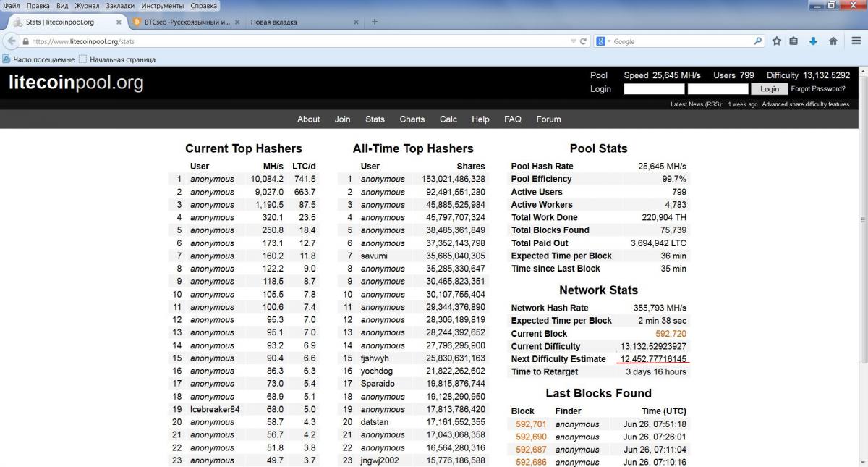Viewport: 868px width, 467px height.
Task: Open the Google search engine dropdown
Action: pyautogui.click(x=603, y=41)
